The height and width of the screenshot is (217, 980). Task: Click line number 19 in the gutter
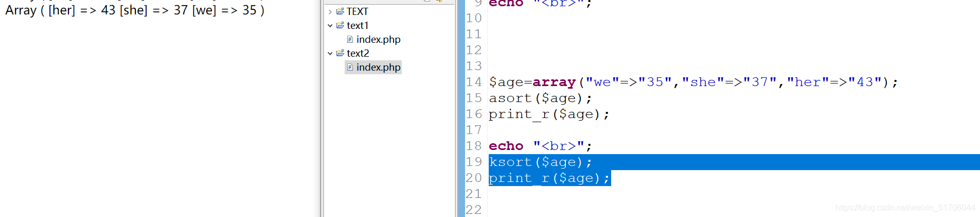pyautogui.click(x=474, y=162)
